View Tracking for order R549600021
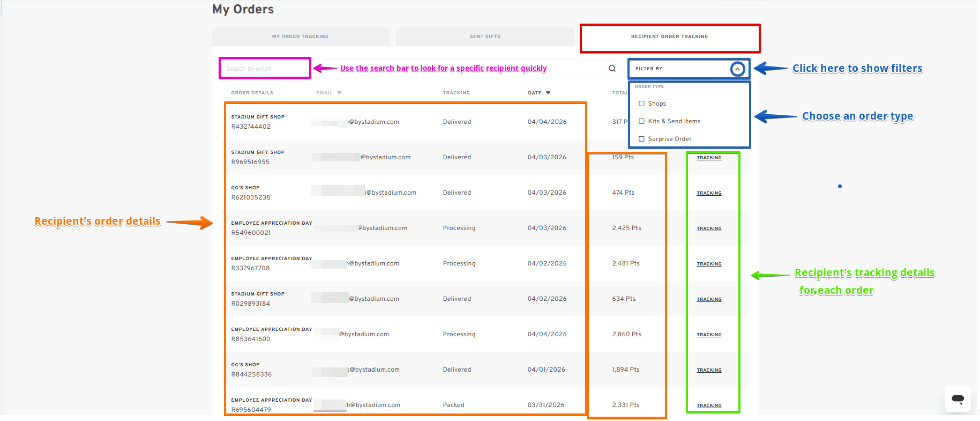This screenshot has width=980, height=421. [x=709, y=228]
